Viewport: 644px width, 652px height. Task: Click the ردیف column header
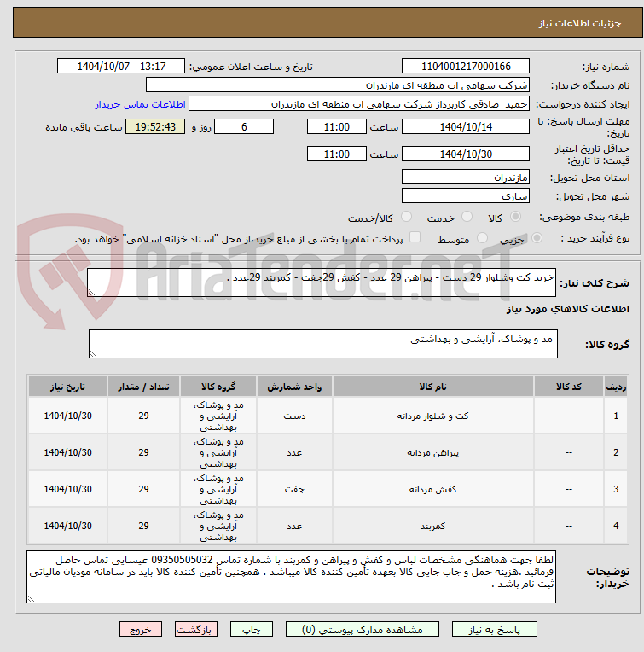tap(616, 387)
